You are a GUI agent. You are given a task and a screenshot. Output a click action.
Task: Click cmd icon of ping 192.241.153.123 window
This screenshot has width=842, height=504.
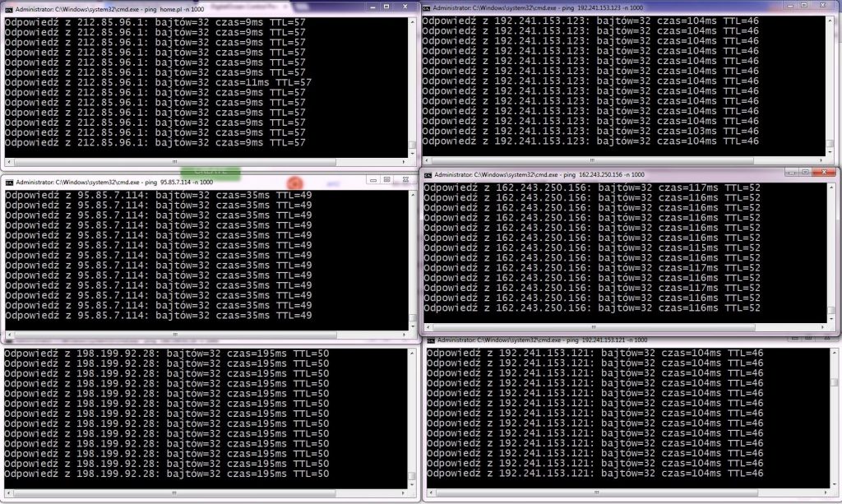coord(427,8)
